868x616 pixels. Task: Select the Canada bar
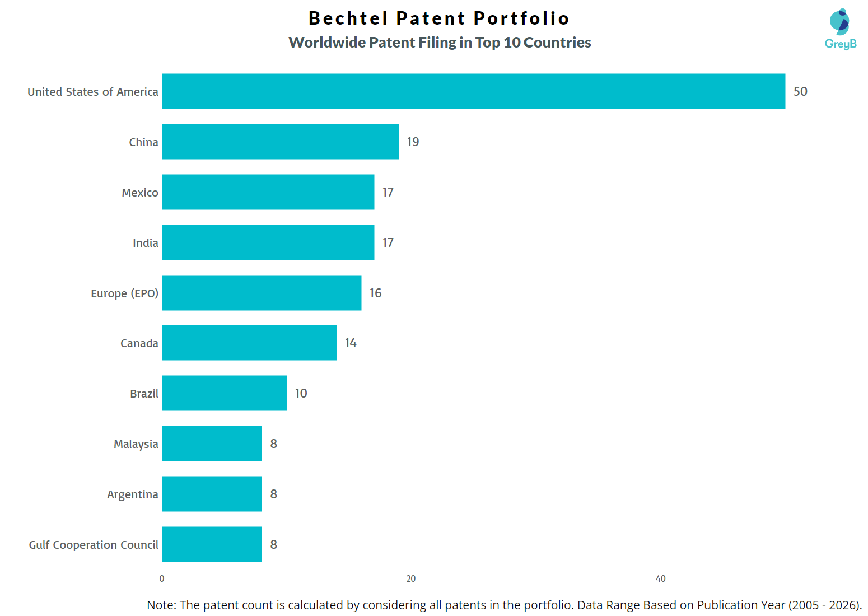tap(249, 343)
